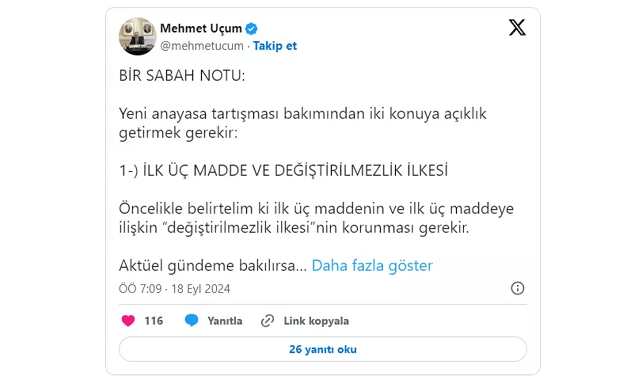641x380 pixels.
Task: Read replies via 26 yanıtı oku
Action: [x=323, y=349]
